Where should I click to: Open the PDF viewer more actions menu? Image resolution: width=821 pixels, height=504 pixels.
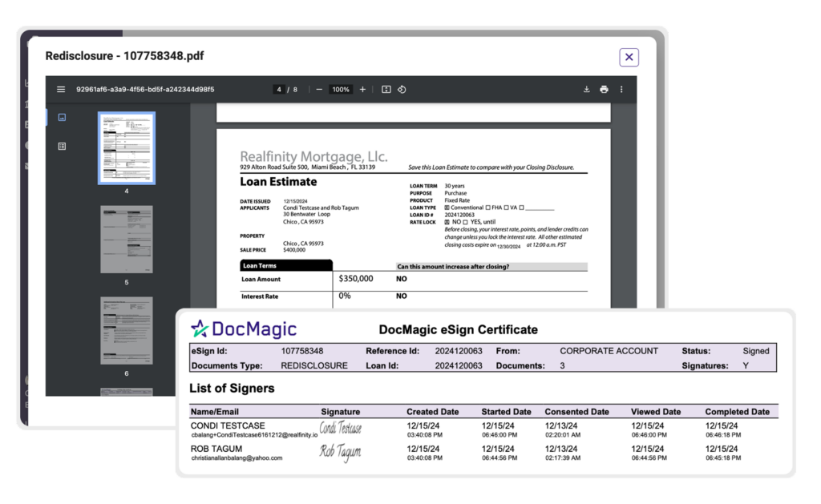[x=621, y=90]
